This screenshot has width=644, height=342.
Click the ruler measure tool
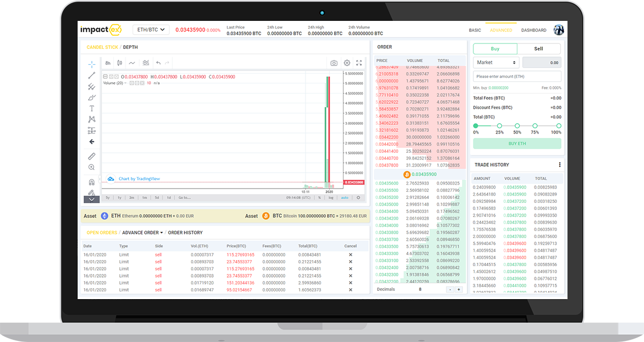point(92,156)
